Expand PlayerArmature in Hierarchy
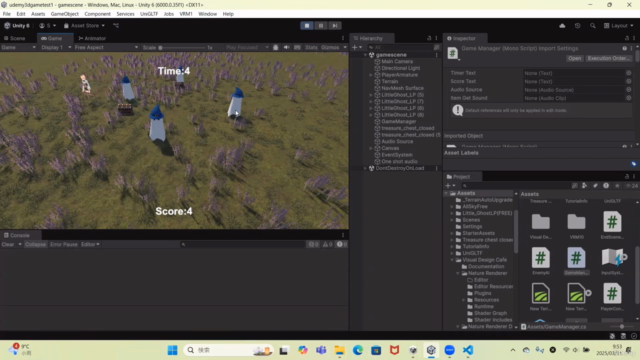 tap(371, 75)
